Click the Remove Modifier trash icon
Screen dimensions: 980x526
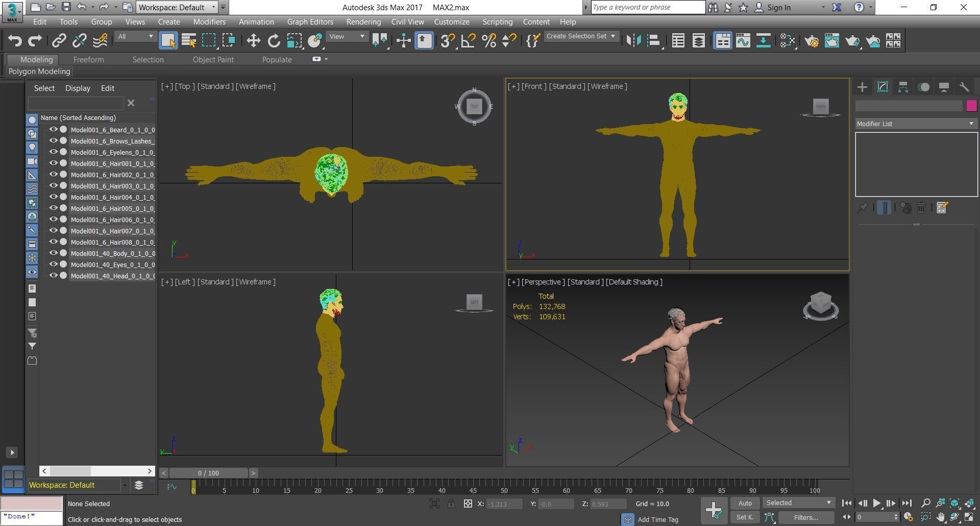pos(921,208)
